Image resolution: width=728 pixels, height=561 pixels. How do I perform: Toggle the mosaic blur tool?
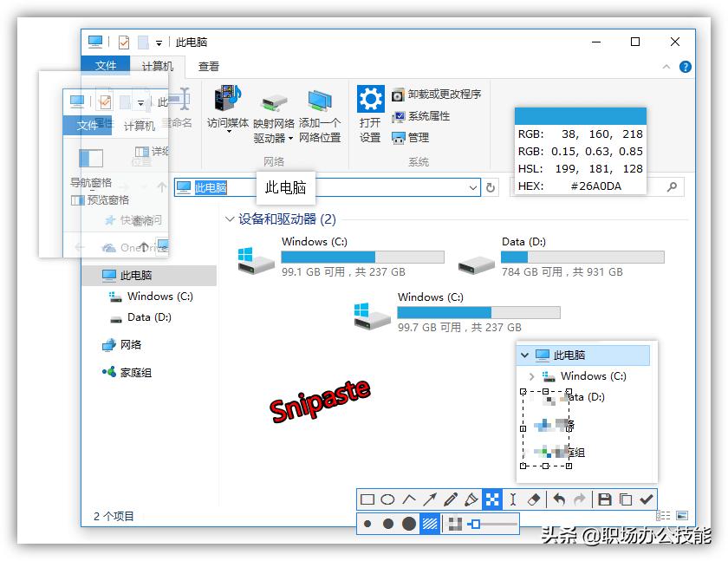492,499
